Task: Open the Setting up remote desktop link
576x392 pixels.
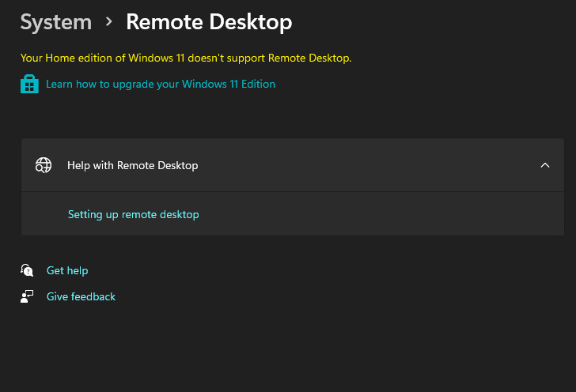Action: pos(133,214)
